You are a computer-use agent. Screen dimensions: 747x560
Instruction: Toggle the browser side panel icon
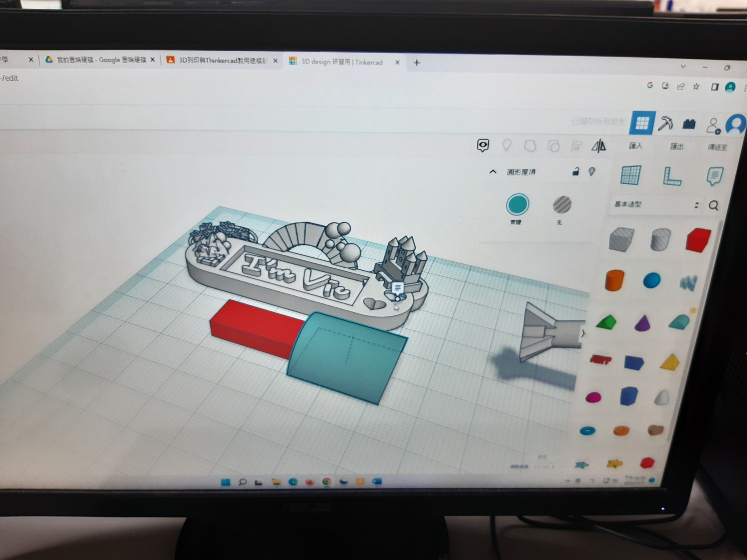714,87
